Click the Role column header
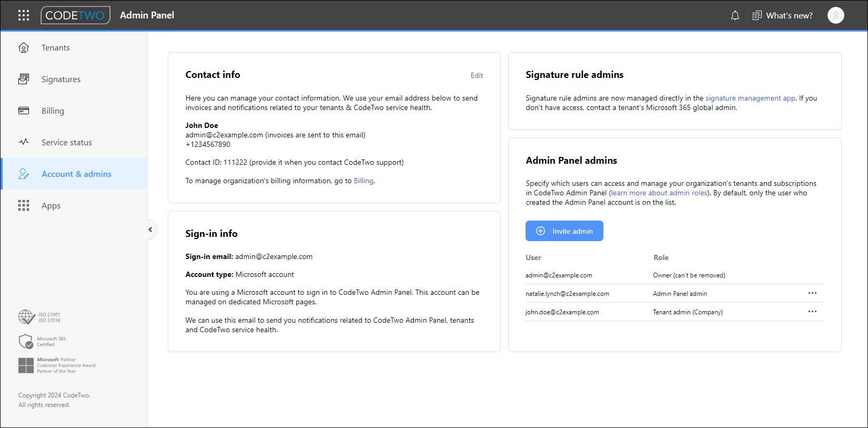This screenshot has width=868, height=428. click(x=661, y=257)
